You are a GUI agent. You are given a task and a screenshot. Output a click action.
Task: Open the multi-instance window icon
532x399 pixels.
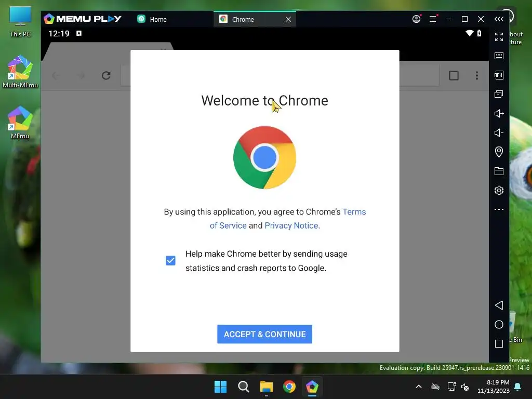pyautogui.click(x=499, y=95)
